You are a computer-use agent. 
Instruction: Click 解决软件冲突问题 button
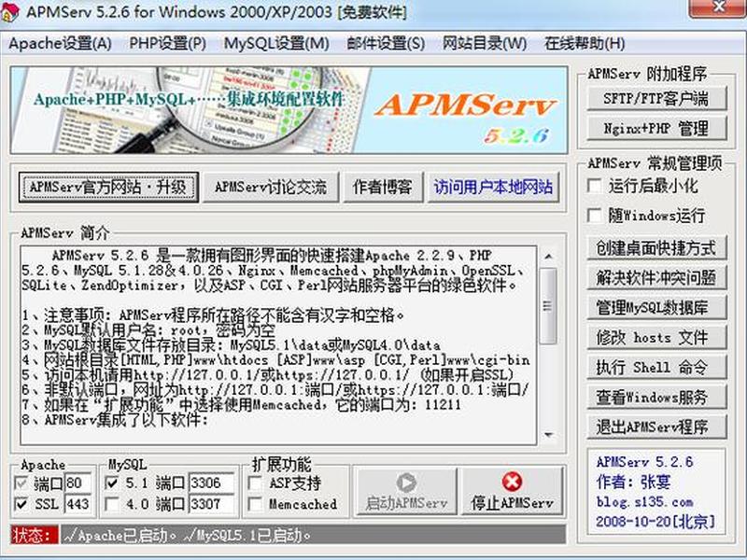click(x=656, y=277)
